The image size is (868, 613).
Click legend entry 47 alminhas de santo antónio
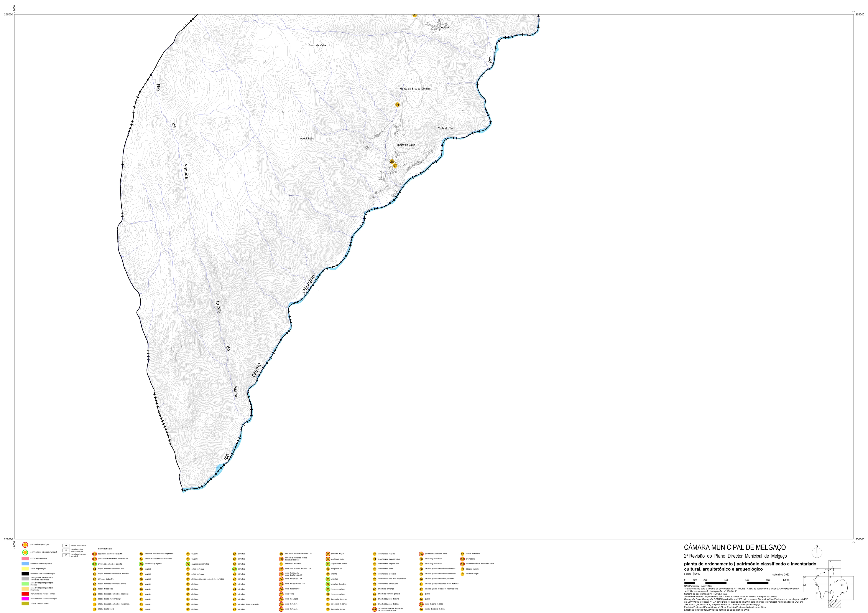point(245,604)
